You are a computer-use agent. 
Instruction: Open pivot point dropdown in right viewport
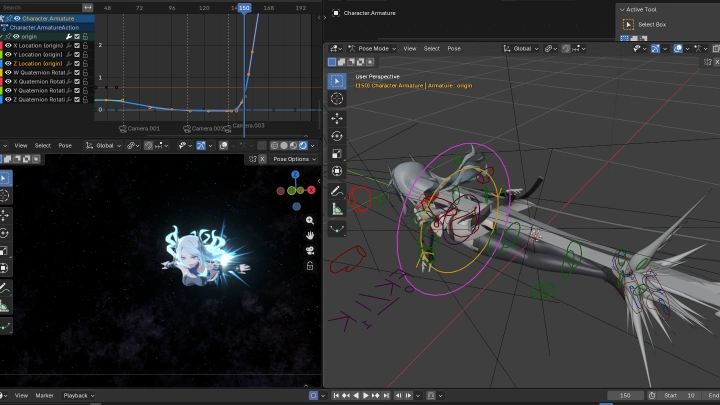click(x=551, y=49)
